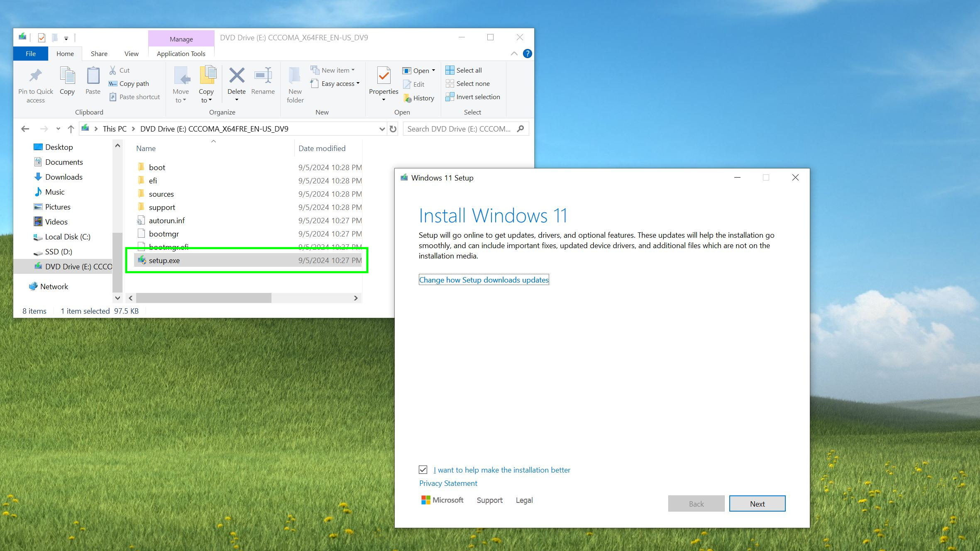Switch to the View ribbon tab
Viewport: 980px width, 551px height.
tap(131, 54)
